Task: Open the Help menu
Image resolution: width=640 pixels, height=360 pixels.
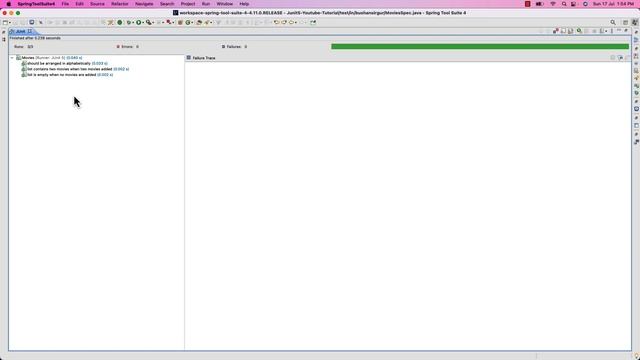Action: (244, 4)
